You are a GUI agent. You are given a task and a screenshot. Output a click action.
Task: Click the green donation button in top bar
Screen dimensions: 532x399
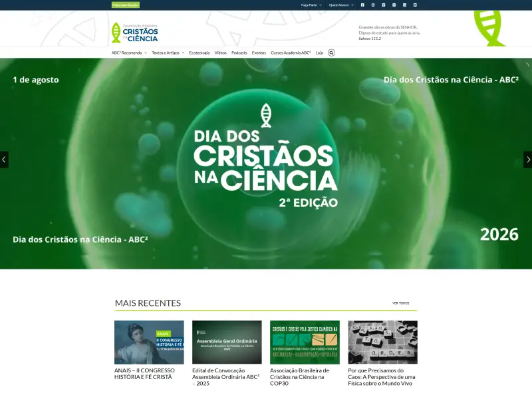pos(126,5)
